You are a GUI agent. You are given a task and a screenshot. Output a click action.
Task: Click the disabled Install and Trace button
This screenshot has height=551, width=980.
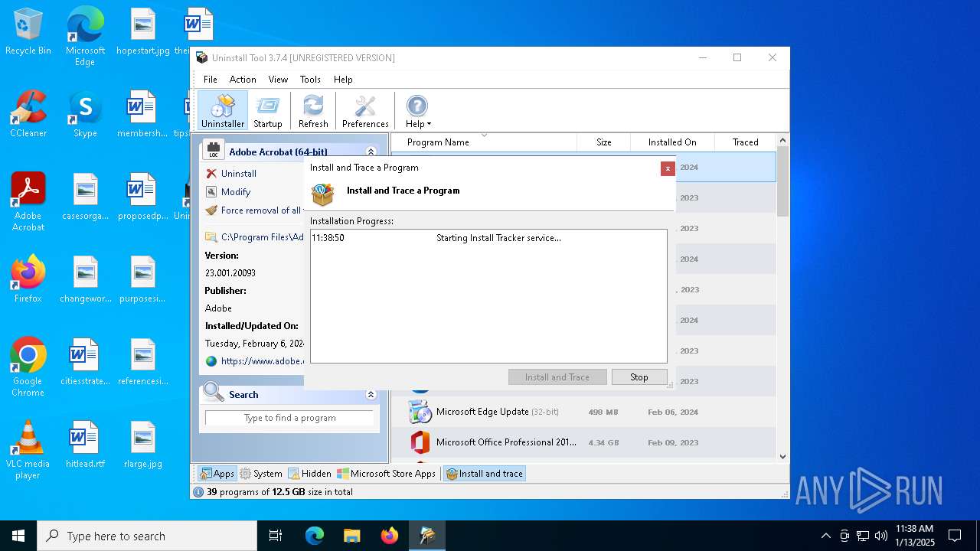pyautogui.click(x=557, y=377)
